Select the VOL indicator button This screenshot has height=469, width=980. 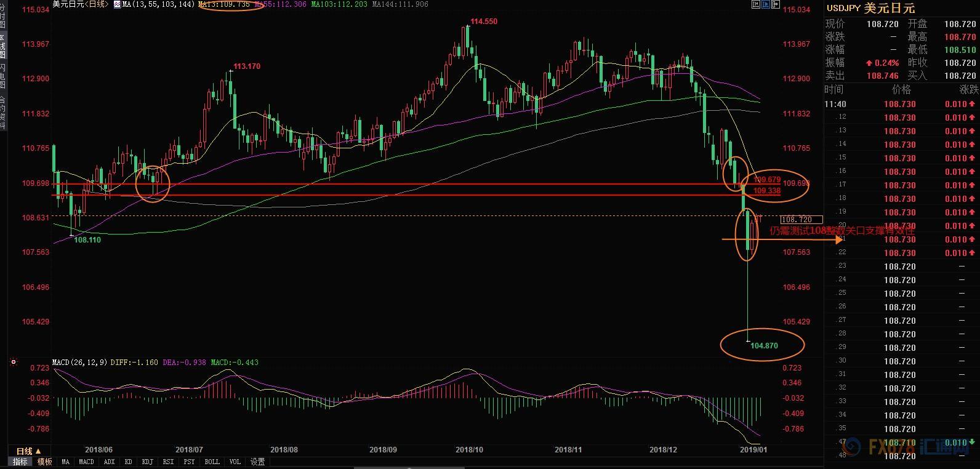[235, 462]
